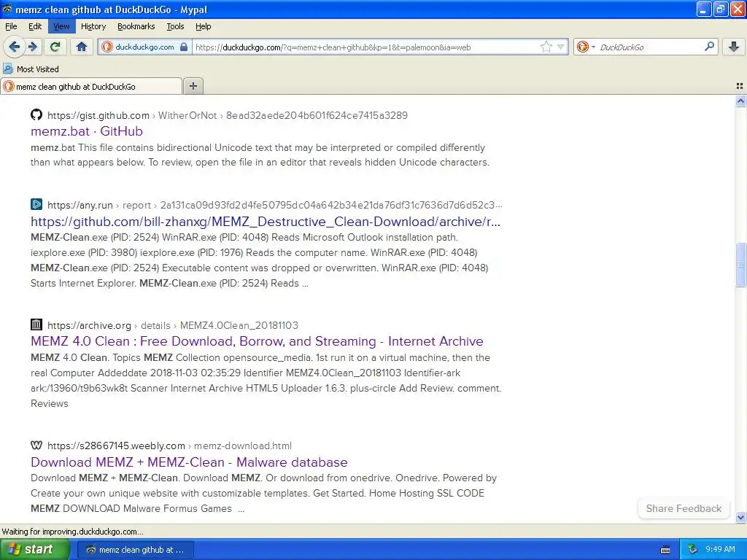The image size is (747, 560).
Task: Click in the address bar URL field
Action: pyautogui.click(x=365, y=47)
